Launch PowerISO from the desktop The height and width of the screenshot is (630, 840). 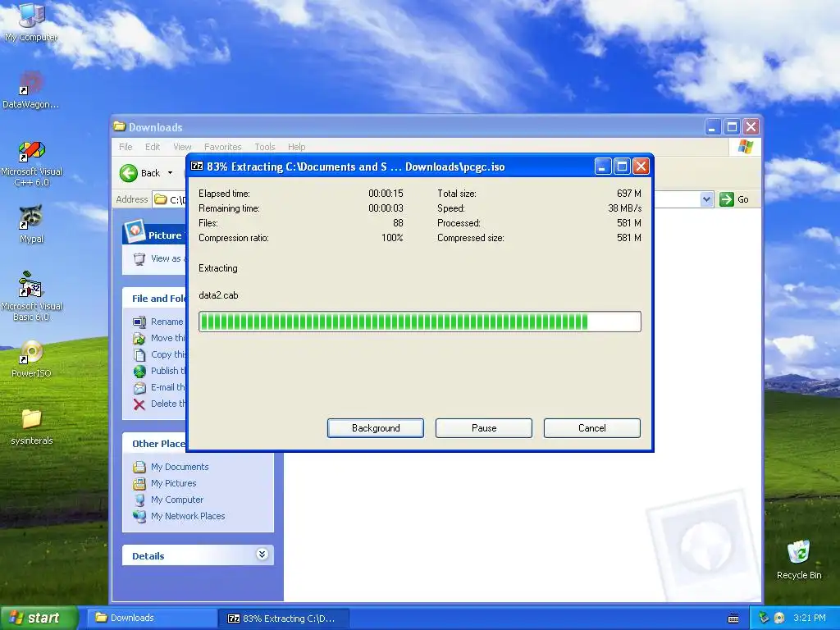point(31,358)
